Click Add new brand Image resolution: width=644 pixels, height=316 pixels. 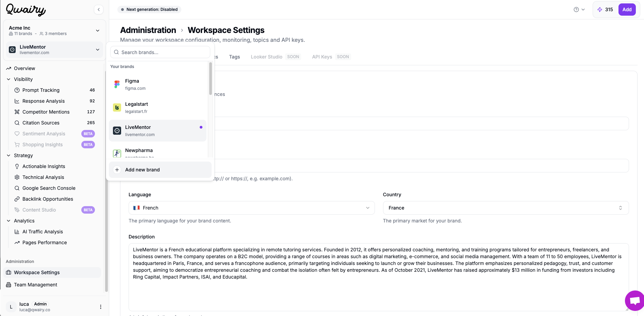coord(160,170)
